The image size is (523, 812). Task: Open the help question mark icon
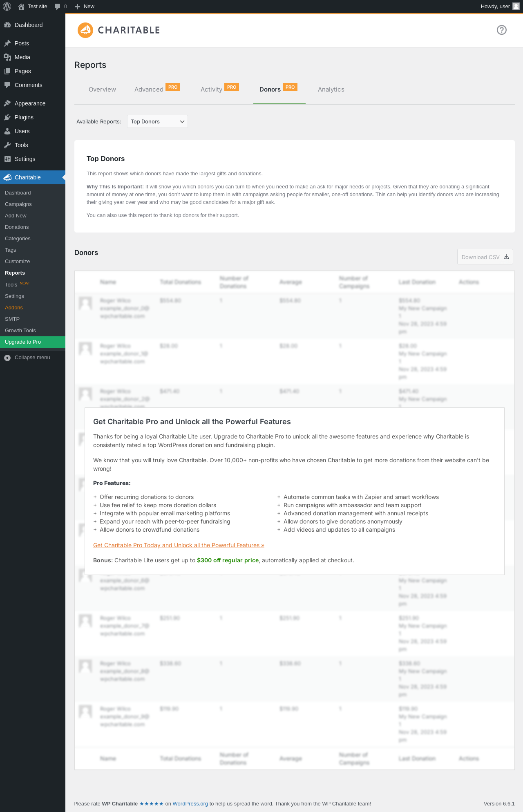[x=501, y=30]
